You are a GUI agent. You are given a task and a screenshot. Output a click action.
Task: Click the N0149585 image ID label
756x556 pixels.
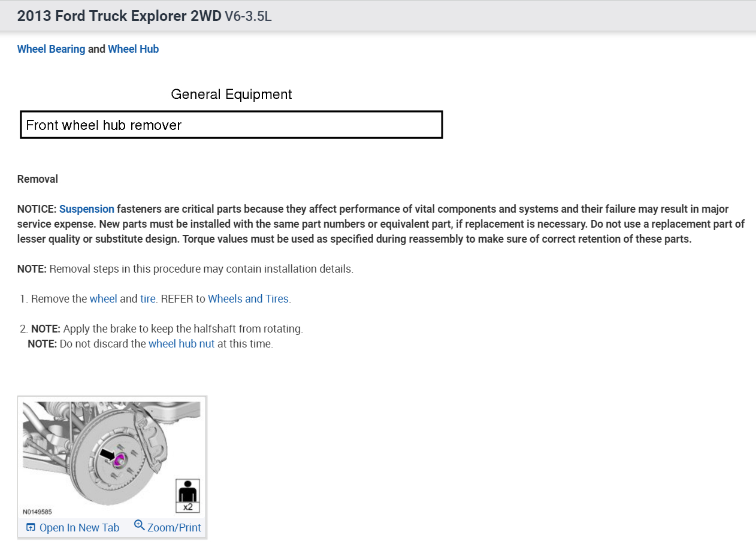click(x=37, y=512)
